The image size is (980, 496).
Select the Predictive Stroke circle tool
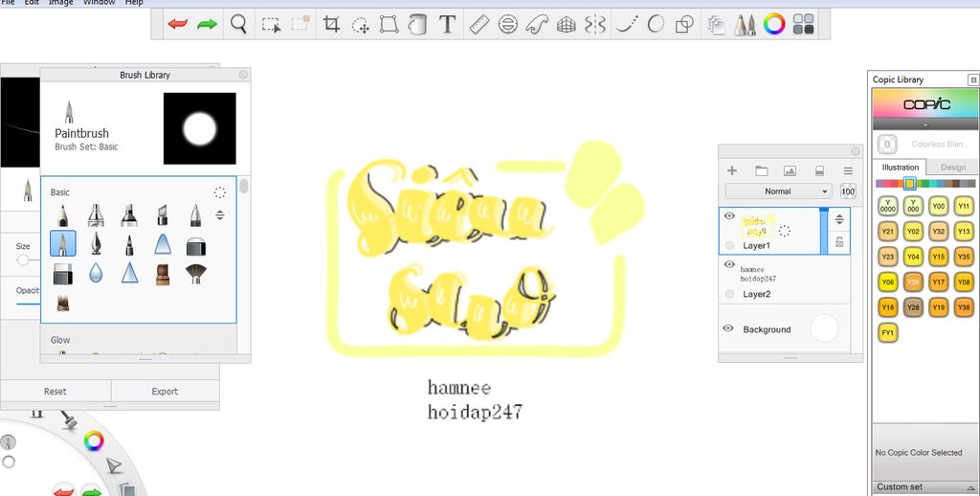[x=656, y=24]
